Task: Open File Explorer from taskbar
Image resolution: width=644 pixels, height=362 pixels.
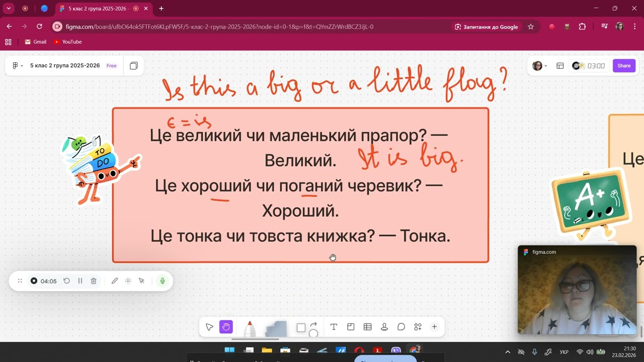Action: [267, 350]
